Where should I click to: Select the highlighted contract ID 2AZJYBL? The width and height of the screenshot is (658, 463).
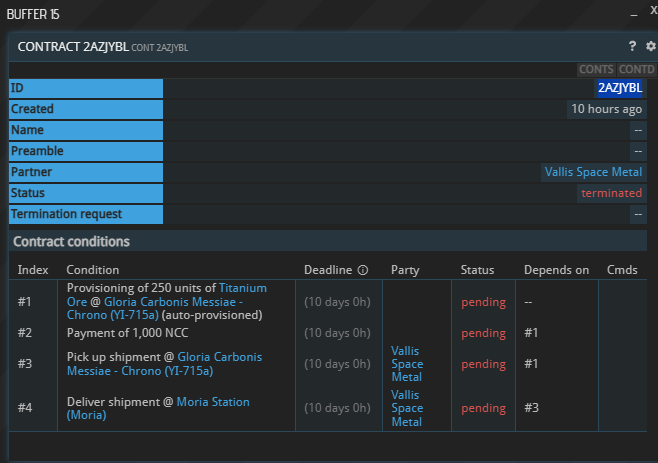pos(619,88)
